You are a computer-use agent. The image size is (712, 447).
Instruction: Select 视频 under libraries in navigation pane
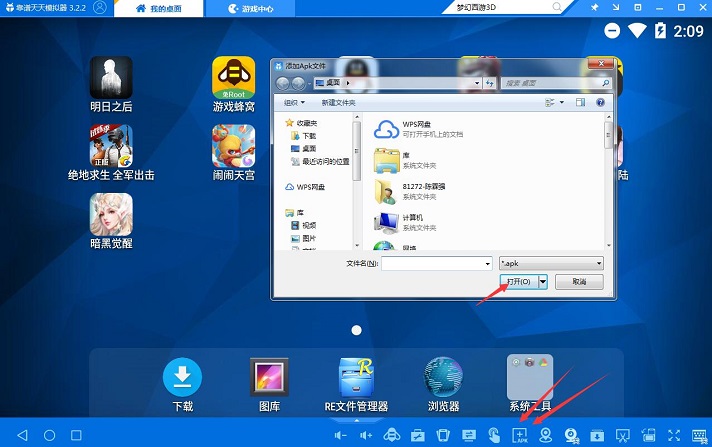pos(304,225)
